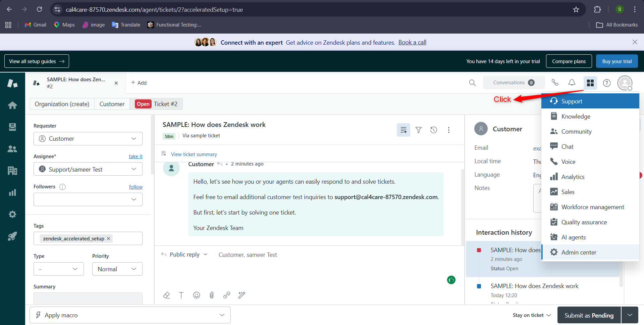
Task: Click the Zendesk logo in sidebar
Action: pyautogui.click(x=12, y=83)
